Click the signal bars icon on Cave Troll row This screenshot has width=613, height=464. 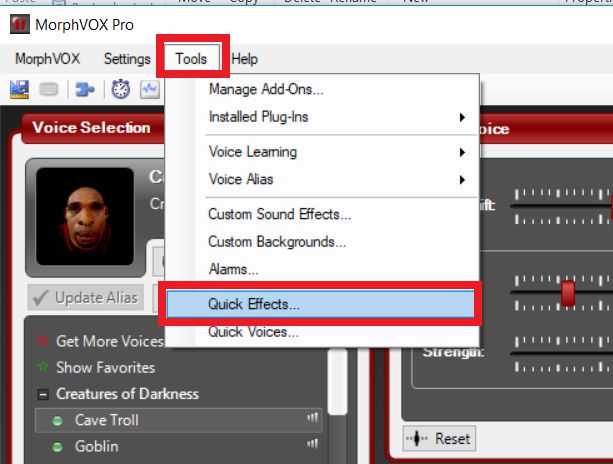(x=312, y=417)
